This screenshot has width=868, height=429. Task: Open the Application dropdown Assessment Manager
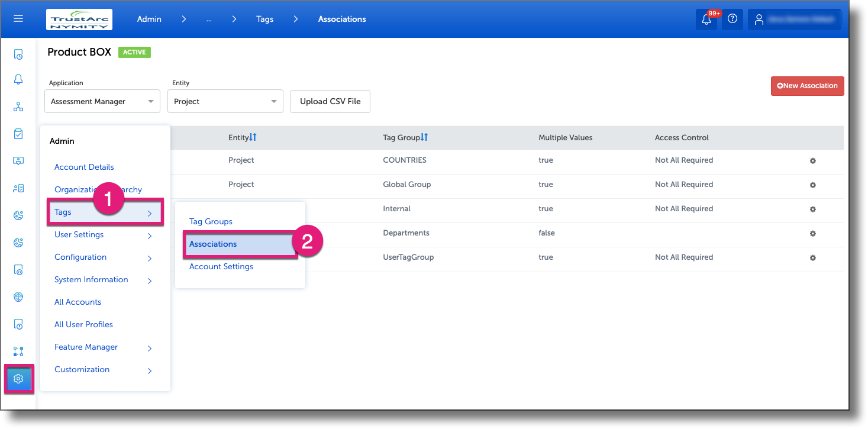point(102,101)
